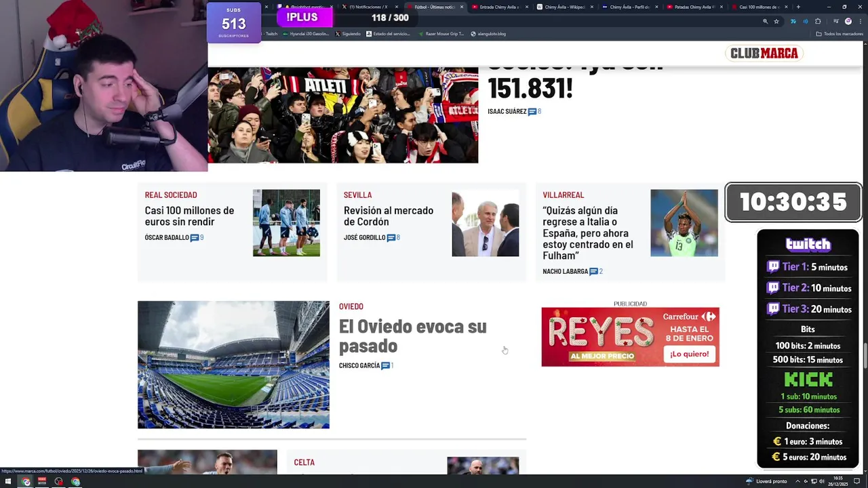The image size is (868, 488).
Task: Click author name CHISCO GARCÍA
Action: [x=359, y=366]
